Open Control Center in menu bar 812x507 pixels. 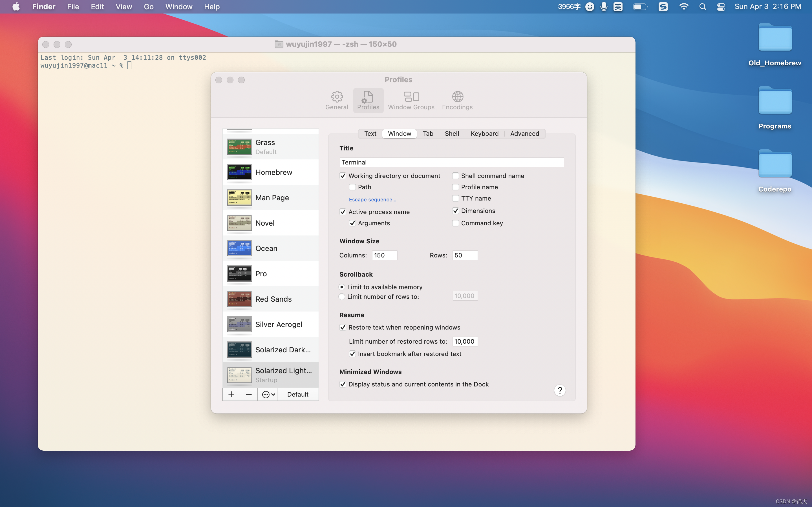[x=721, y=7]
